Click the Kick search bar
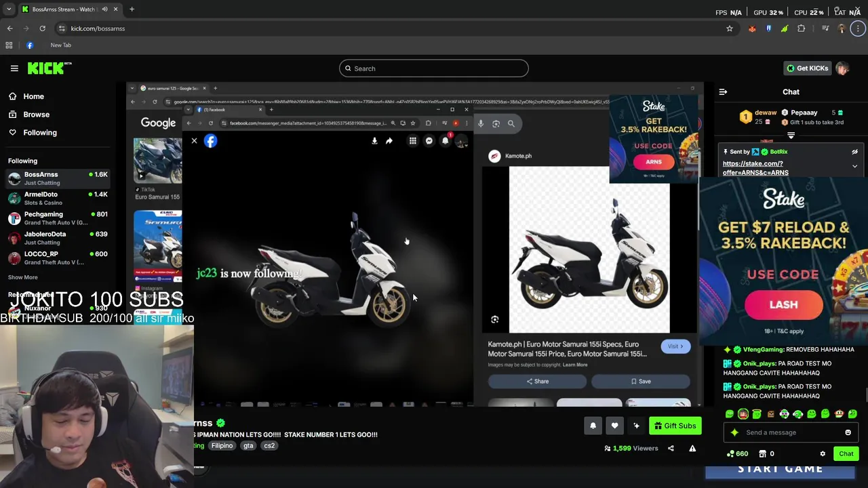Image resolution: width=868 pixels, height=488 pixels. (x=434, y=68)
